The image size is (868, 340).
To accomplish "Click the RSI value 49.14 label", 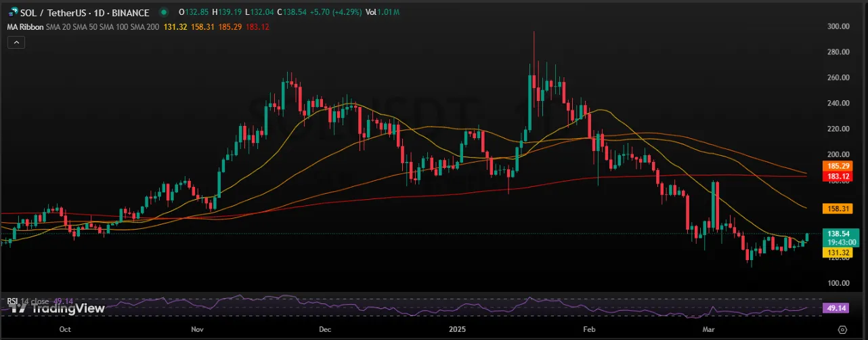I will pos(833,308).
